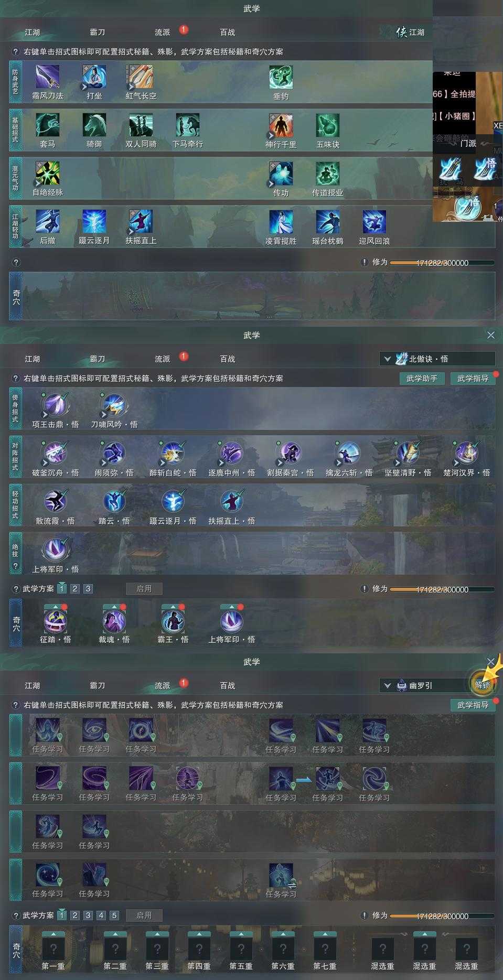
Task: Click the 神行千里 skill icon
Action: pyautogui.click(x=281, y=125)
